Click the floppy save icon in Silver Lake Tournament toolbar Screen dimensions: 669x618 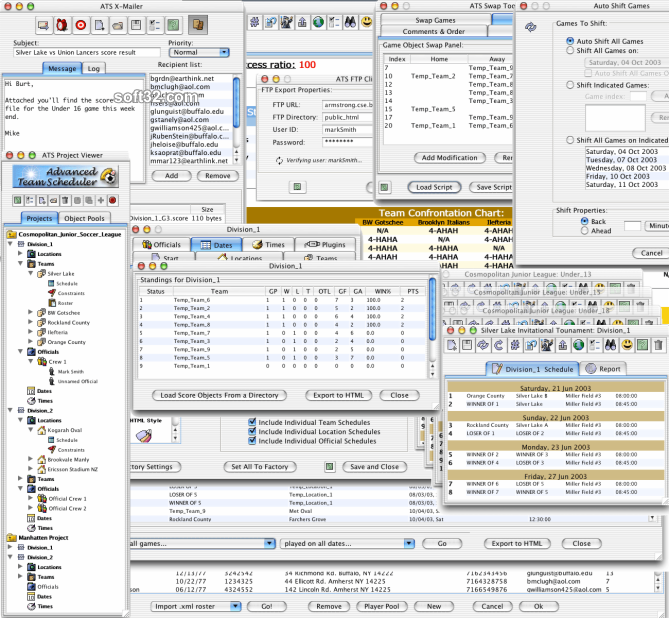tap(467, 345)
